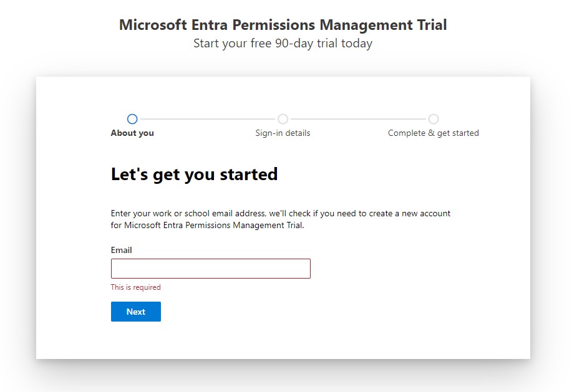Image resolution: width=577 pixels, height=392 pixels.
Task: Select the About you step label
Action: (x=132, y=133)
